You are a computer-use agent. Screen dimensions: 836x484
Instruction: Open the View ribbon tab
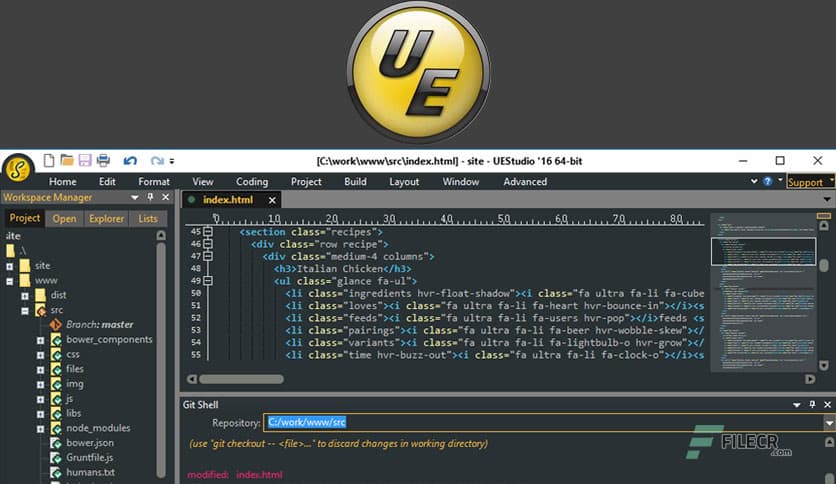pos(203,182)
